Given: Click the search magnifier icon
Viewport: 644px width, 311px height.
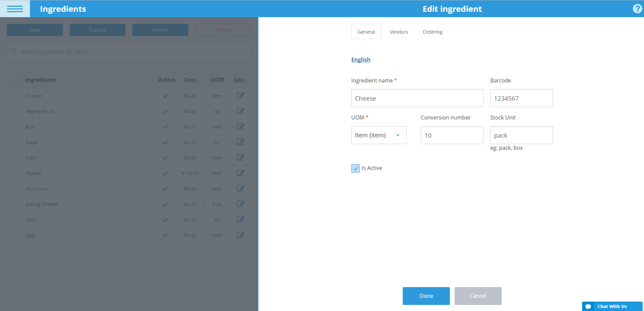Looking at the screenshot, I should click(14, 52).
